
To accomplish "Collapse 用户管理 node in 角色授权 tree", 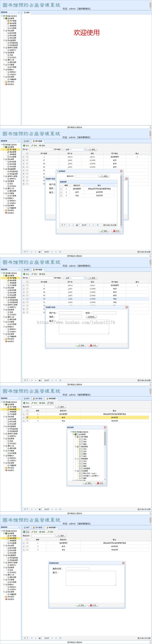I will coord(75,437).
